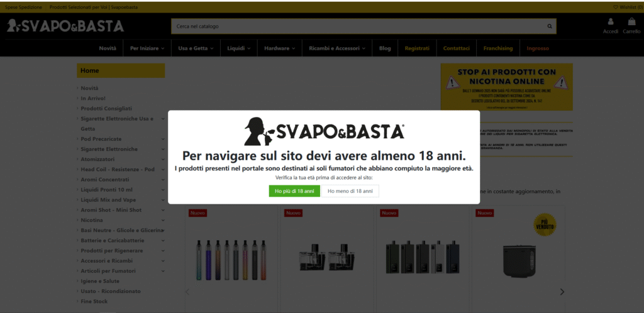Open the colorful pen vapes product image

point(231,260)
